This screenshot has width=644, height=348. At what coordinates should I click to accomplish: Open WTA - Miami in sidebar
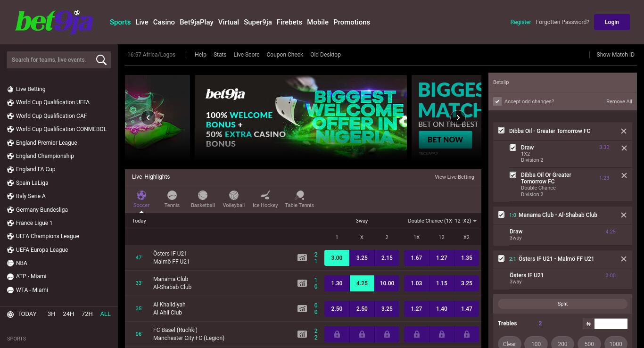32,290
